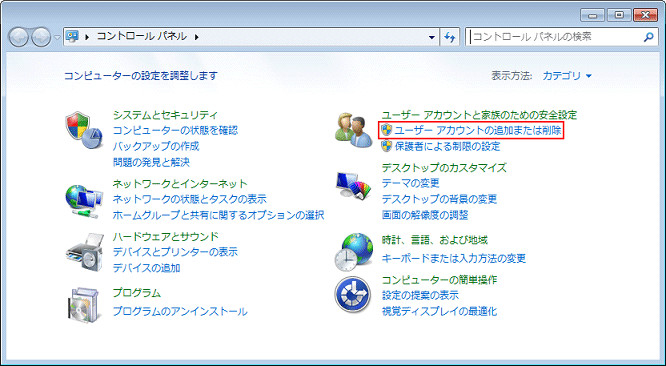Open the Ease of Access icon
Screen dimensions: 666x366
(x=353, y=294)
